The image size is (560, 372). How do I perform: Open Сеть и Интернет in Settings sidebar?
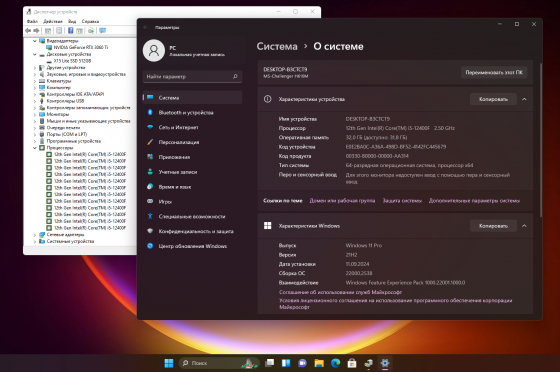coord(192,127)
